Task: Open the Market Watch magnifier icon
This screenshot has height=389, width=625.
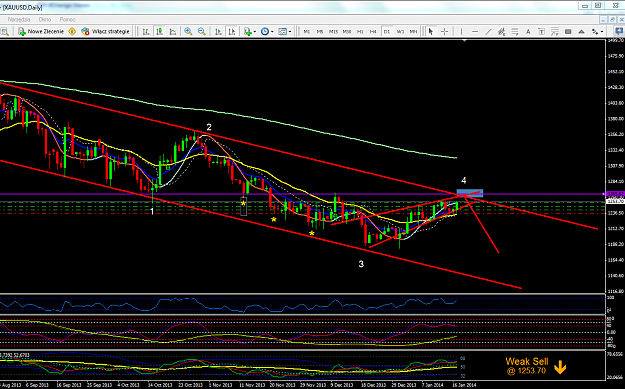Action: click(5, 31)
